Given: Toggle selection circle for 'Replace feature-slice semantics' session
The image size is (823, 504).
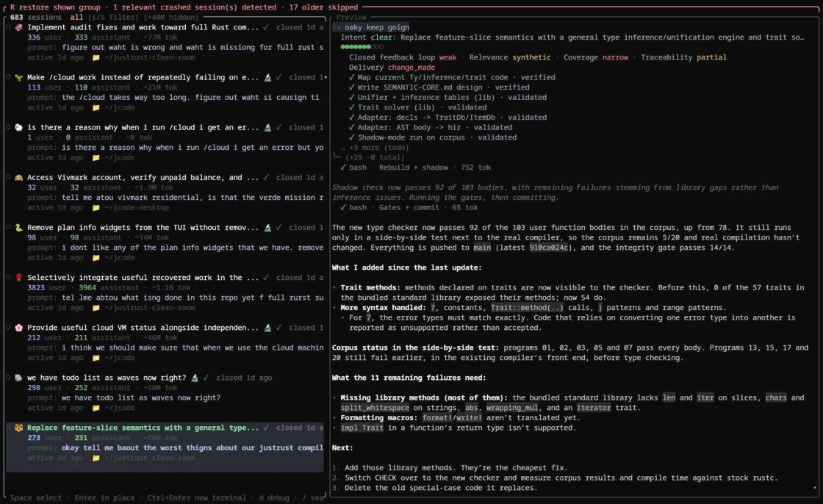Looking at the screenshot, I should pyautogui.click(x=8, y=428).
